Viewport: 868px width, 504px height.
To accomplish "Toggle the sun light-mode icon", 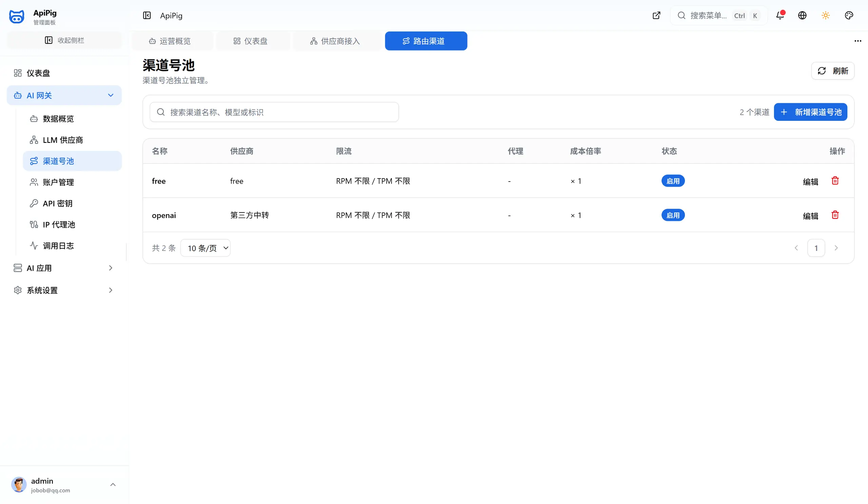I will tap(826, 16).
